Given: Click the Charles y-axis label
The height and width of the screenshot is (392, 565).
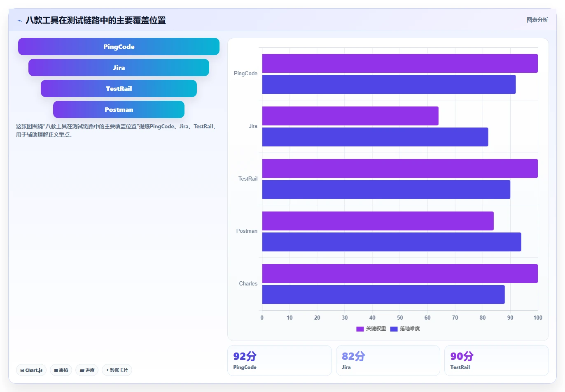Looking at the screenshot, I should (x=248, y=284).
